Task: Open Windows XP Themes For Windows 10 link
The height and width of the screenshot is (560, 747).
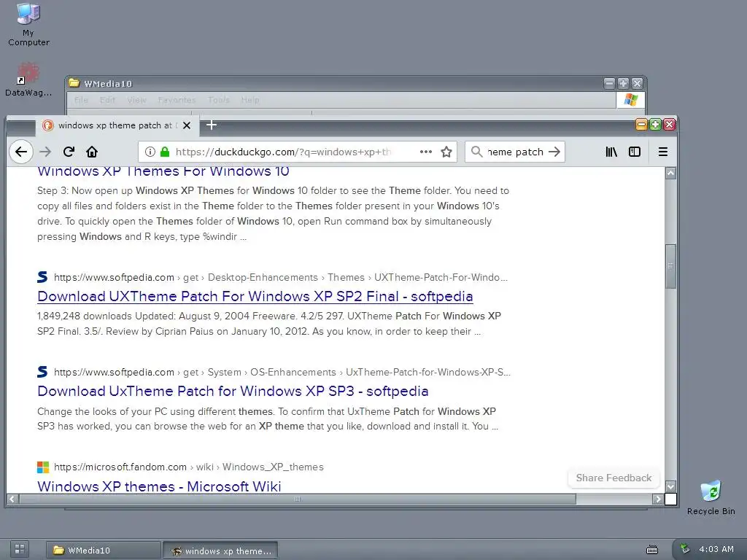Action: (163, 171)
